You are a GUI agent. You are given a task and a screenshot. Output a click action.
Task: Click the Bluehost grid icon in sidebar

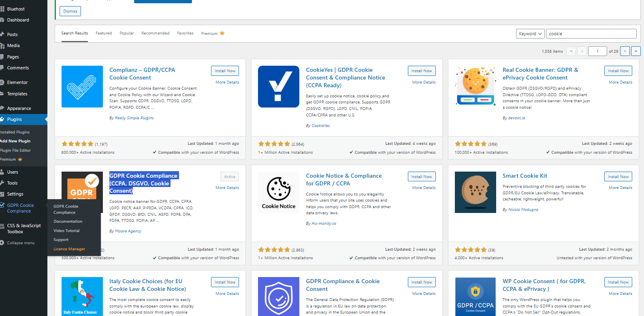pos(2,9)
